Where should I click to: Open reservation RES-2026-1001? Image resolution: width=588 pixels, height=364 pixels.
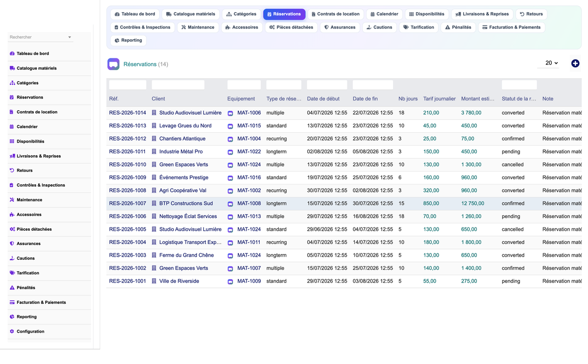(127, 281)
